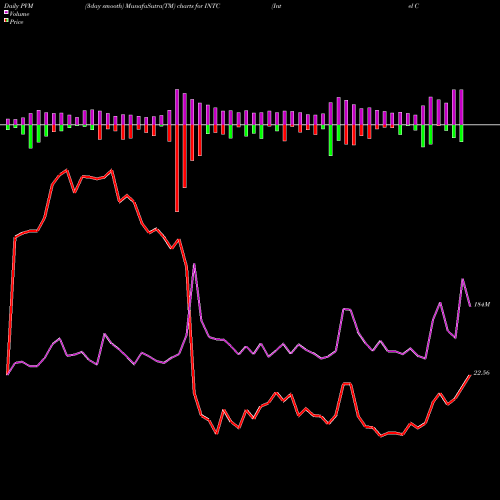The width and height of the screenshot is (500, 500).
Task: Select the Volume legend label
Action: click(19, 14)
